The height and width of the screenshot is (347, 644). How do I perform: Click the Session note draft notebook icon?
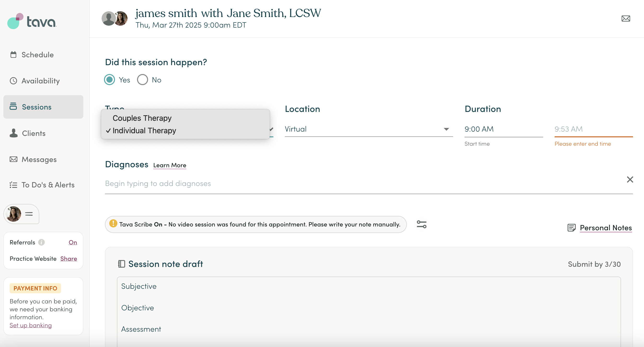pos(121,264)
